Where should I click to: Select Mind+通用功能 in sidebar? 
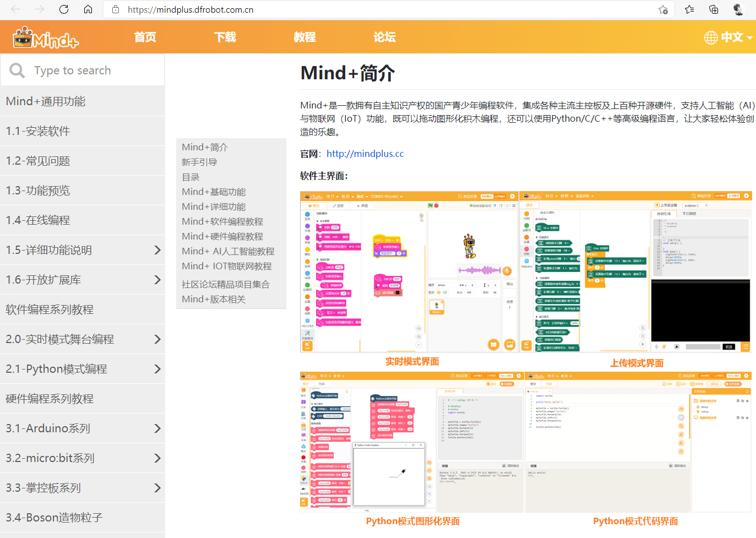[83, 101]
